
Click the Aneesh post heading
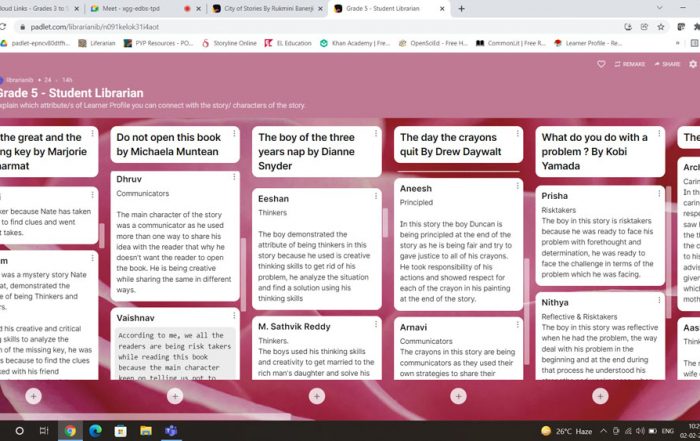pos(416,188)
